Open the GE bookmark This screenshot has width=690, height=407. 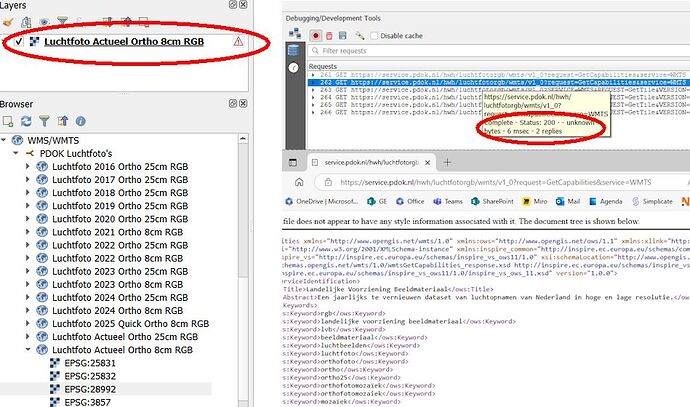pyautogui.click(x=377, y=201)
